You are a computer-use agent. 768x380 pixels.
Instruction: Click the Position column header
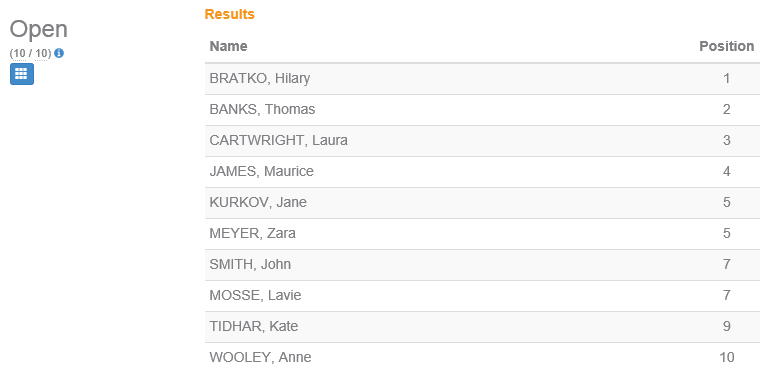pos(726,46)
